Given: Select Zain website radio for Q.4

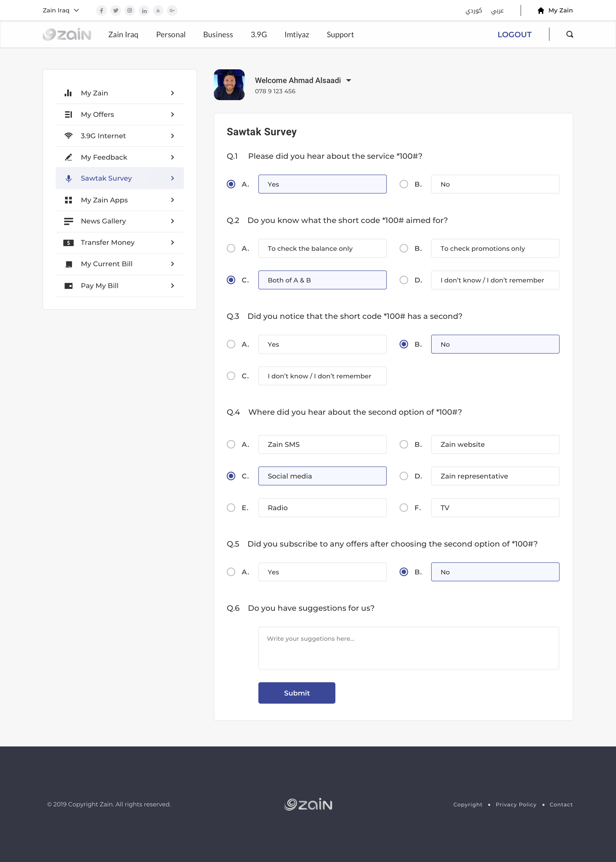Looking at the screenshot, I should tap(404, 444).
